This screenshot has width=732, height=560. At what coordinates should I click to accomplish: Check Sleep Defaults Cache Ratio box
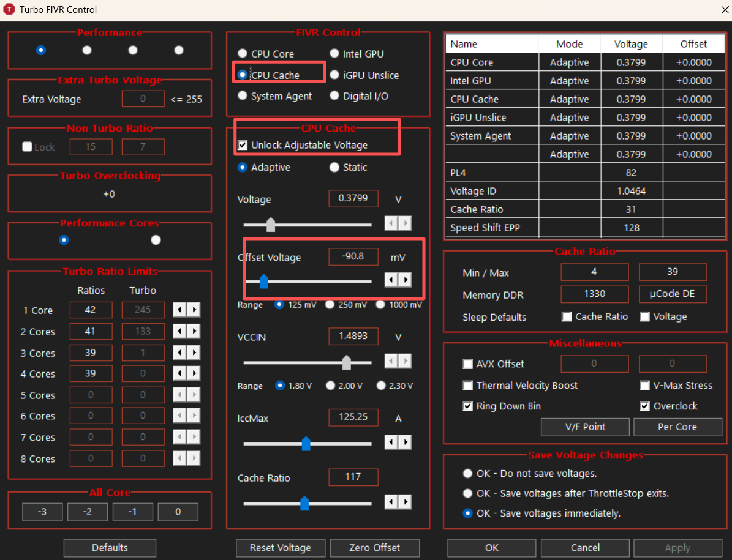tap(567, 316)
